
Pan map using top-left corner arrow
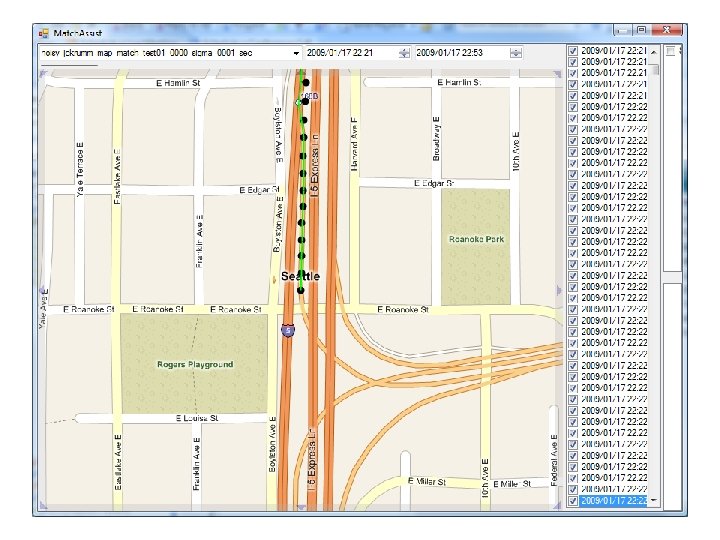coord(44,74)
